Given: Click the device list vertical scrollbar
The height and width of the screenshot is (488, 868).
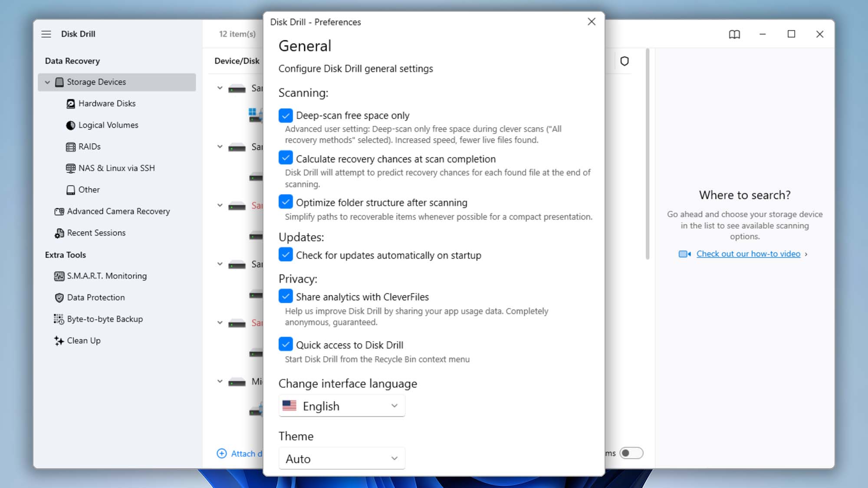Looking at the screenshot, I should point(648,154).
